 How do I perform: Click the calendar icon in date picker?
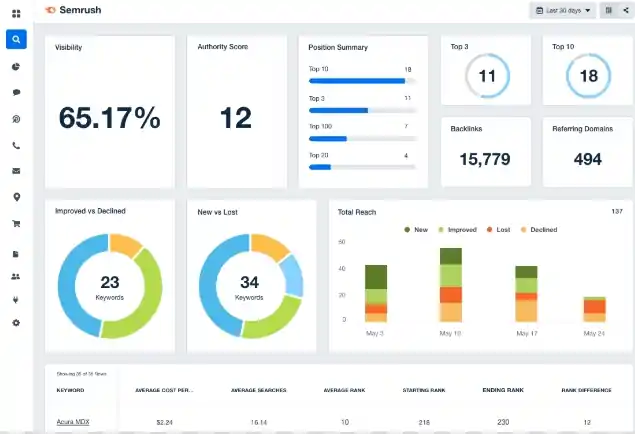(539, 11)
